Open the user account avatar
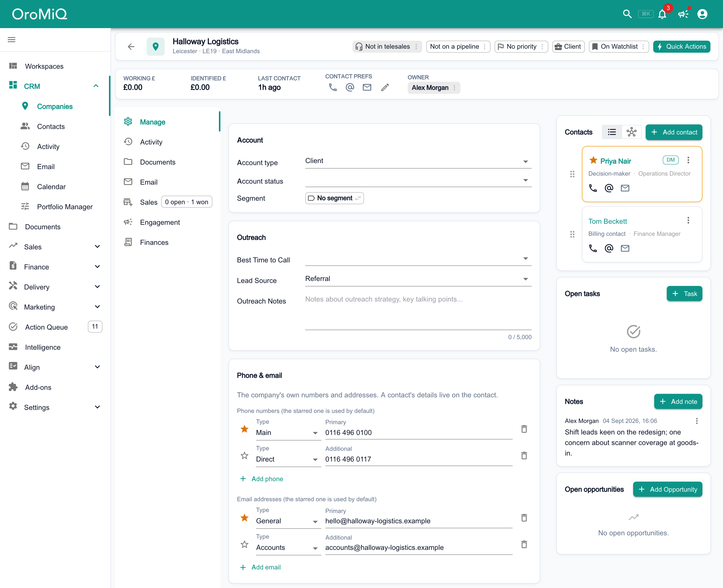The image size is (723, 588). pyautogui.click(x=702, y=14)
